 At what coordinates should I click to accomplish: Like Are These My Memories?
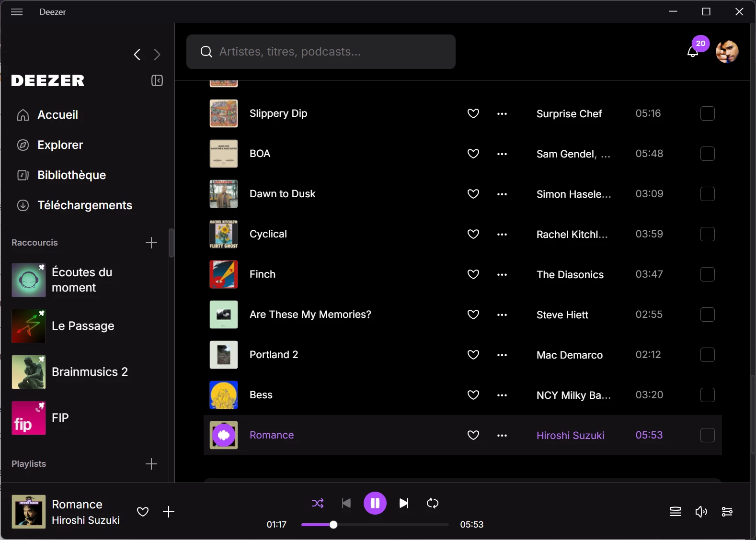click(x=473, y=315)
